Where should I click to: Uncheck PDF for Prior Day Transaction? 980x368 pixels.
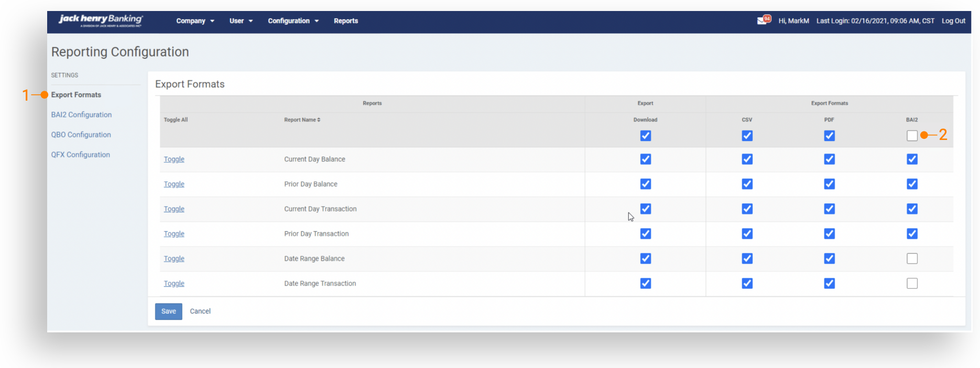coord(829,234)
